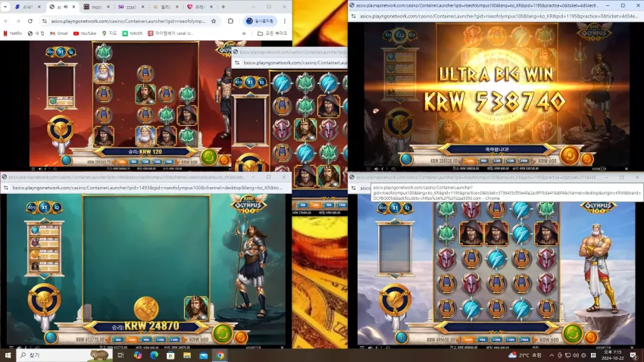Increase bet with right arrow in bottom-left game

[x=184, y=339]
